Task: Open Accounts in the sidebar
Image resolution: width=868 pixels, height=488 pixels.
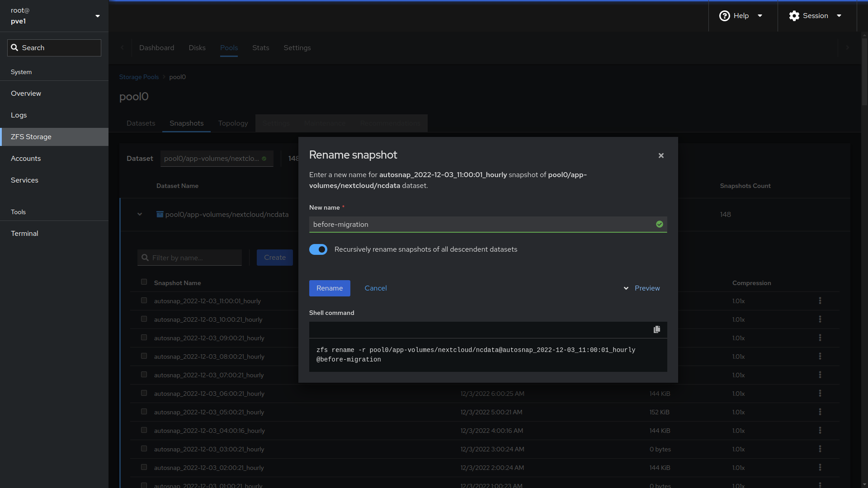Action: [54, 159]
